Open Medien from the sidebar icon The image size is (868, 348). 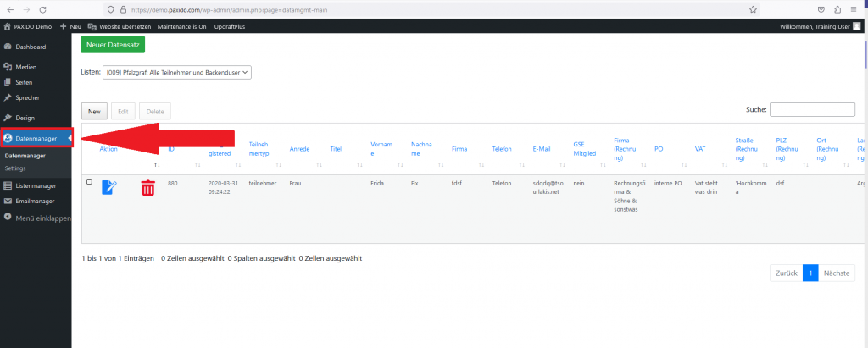tap(8, 67)
